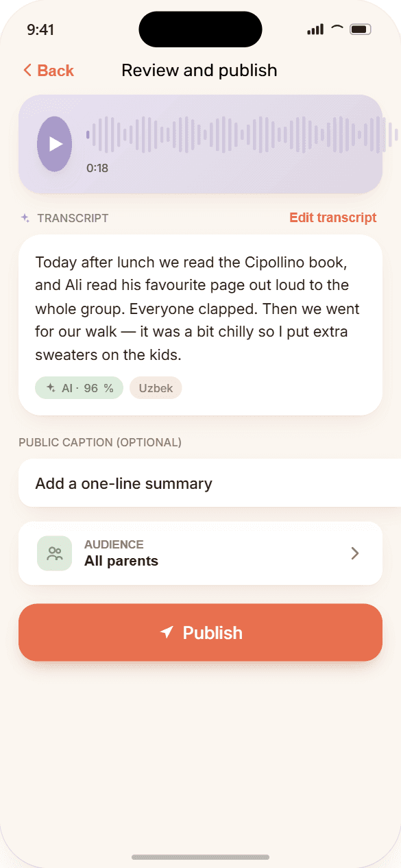Image resolution: width=401 pixels, height=868 pixels.
Task: Tap the back chevron arrow icon
Action: (x=27, y=70)
